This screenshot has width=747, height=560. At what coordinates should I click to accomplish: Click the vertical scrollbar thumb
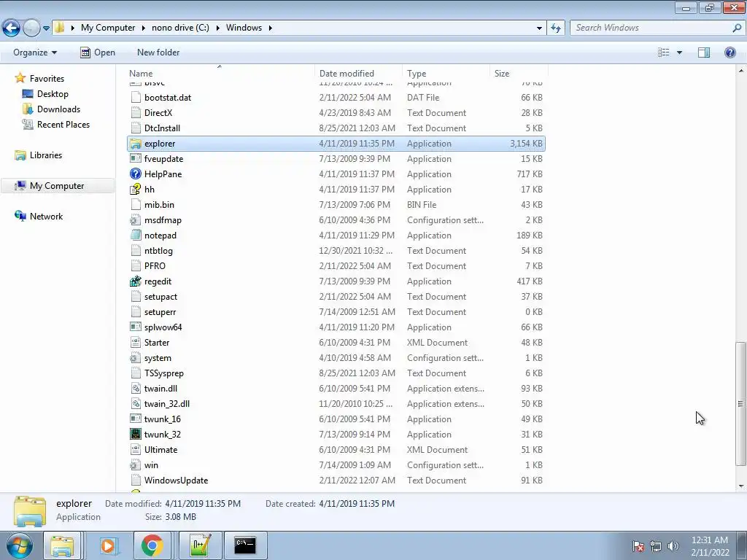click(x=740, y=404)
